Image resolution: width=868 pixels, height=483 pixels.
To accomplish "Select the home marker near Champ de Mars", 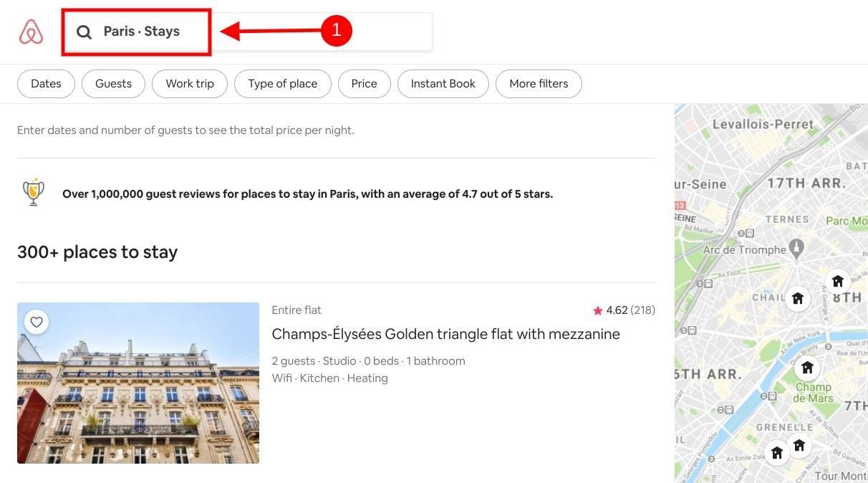I will [x=807, y=368].
